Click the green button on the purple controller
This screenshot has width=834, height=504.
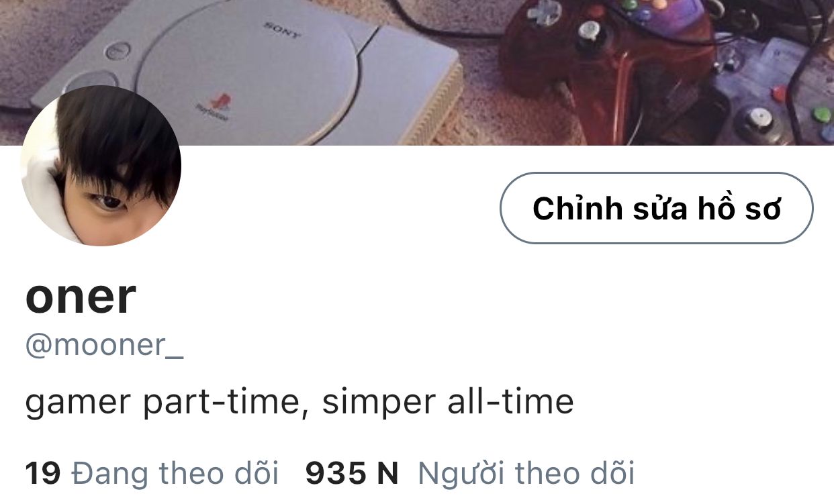(x=821, y=114)
